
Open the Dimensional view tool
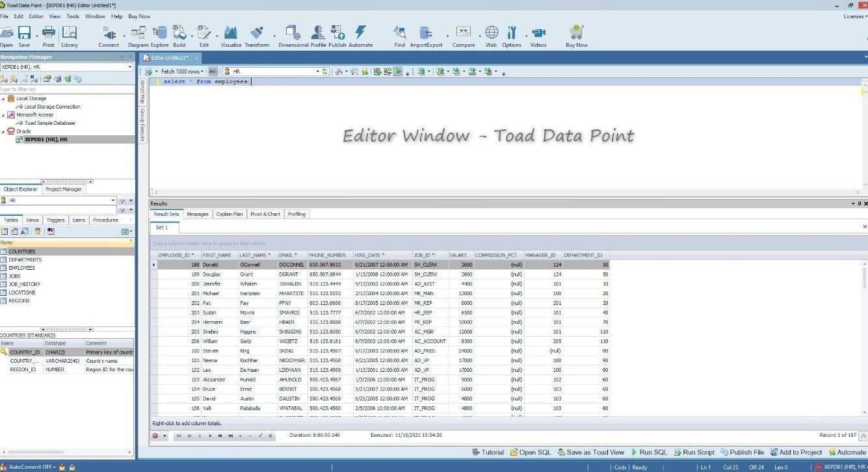[293, 36]
